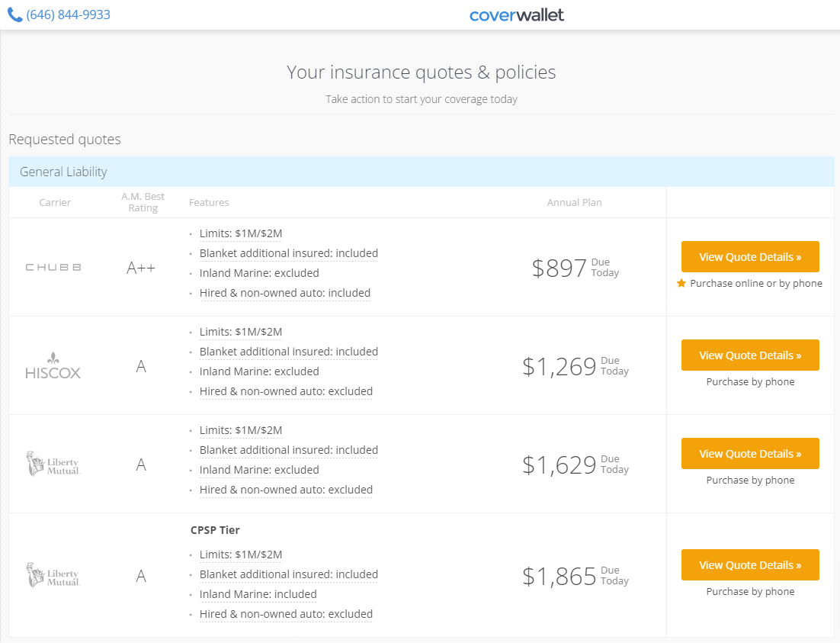Click the phone icon in header

pyautogui.click(x=14, y=14)
